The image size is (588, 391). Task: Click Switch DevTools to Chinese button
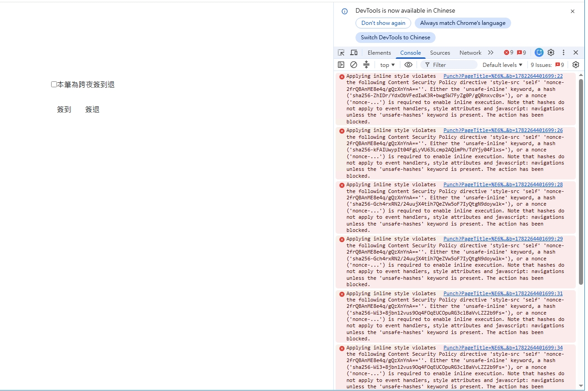pos(395,38)
